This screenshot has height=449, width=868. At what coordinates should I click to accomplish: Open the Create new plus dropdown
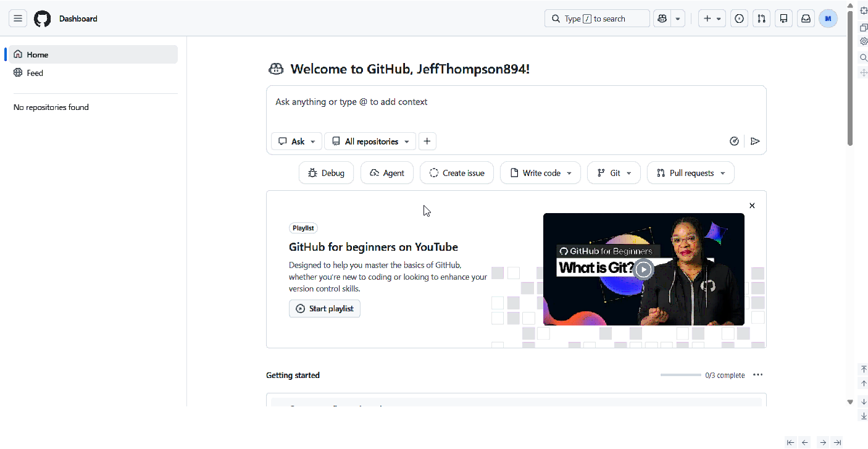pyautogui.click(x=712, y=19)
